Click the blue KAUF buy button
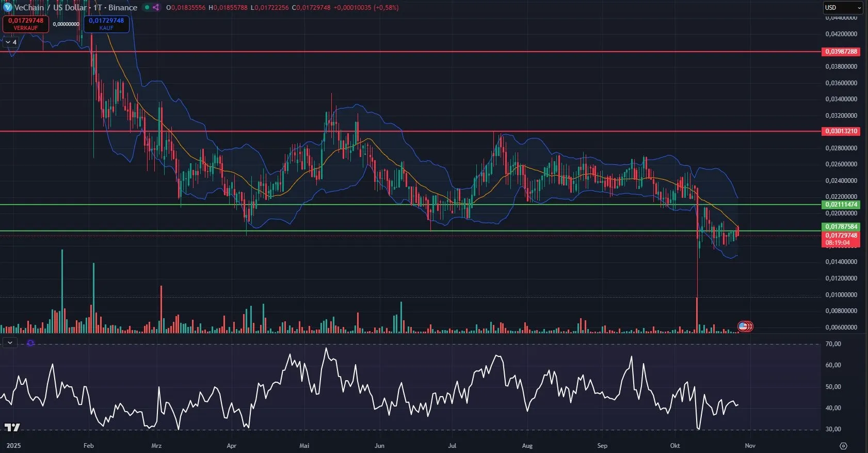The width and height of the screenshot is (868, 453). 106,24
